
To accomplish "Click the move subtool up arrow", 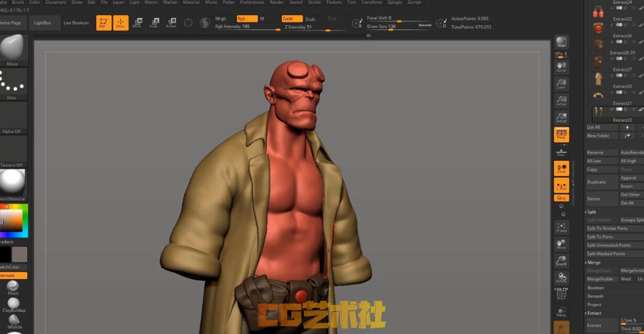I will tap(627, 127).
